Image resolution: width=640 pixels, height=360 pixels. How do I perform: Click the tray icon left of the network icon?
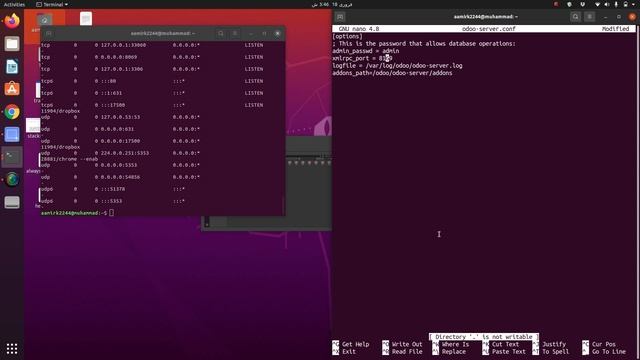point(582,4)
